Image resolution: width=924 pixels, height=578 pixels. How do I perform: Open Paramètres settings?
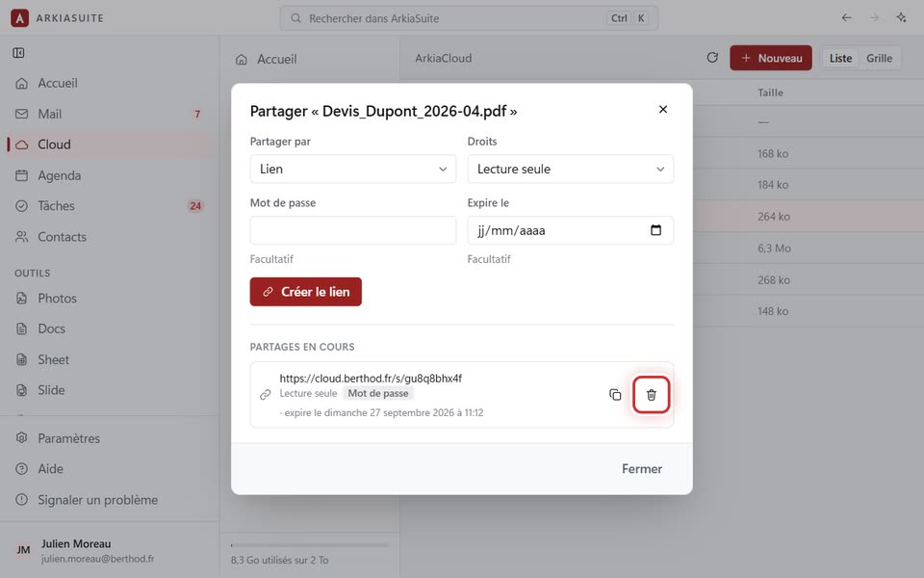(x=110, y=438)
